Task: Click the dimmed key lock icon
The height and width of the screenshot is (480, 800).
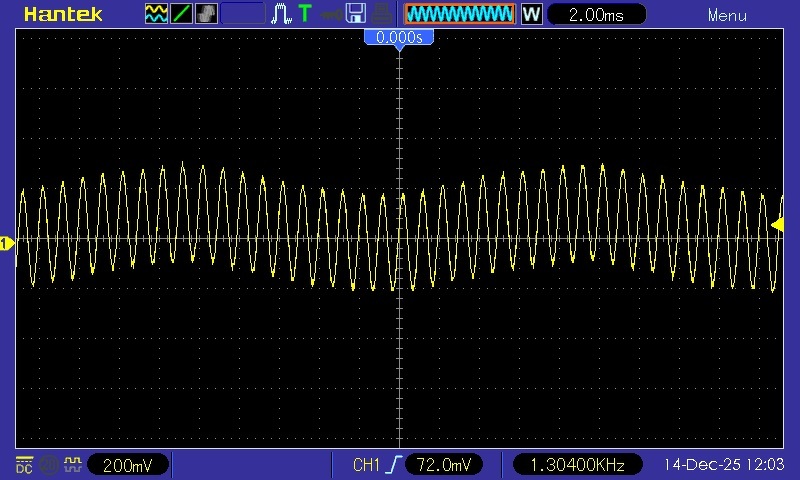Action: pyautogui.click(x=331, y=15)
